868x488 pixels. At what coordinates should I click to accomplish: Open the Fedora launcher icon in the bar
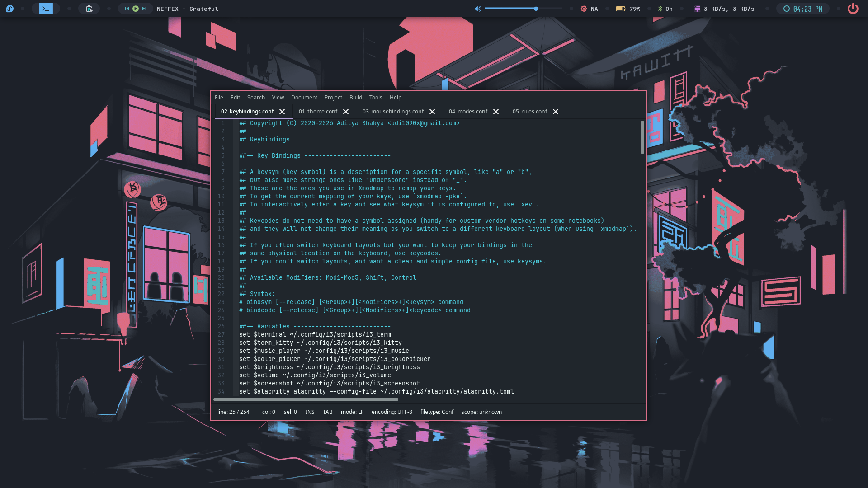click(x=10, y=9)
